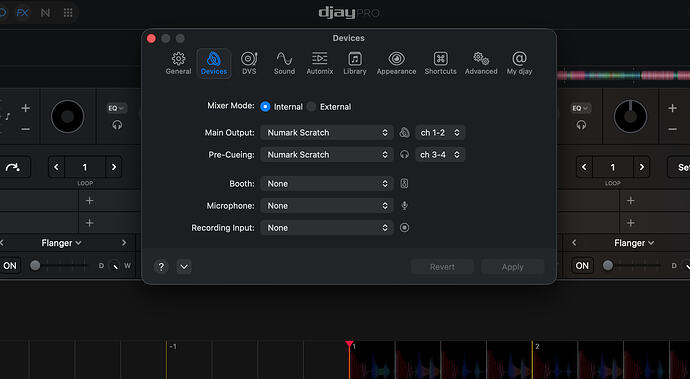Screen dimensions: 690x379
Task: Adjust the left deck Flanger amount slider
Action: click(x=59, y=265)
